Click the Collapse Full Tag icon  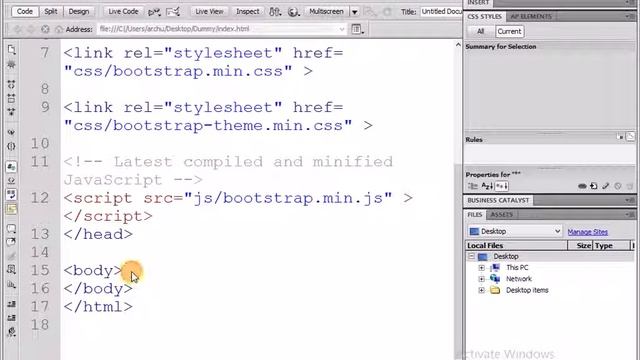point(11,84)
